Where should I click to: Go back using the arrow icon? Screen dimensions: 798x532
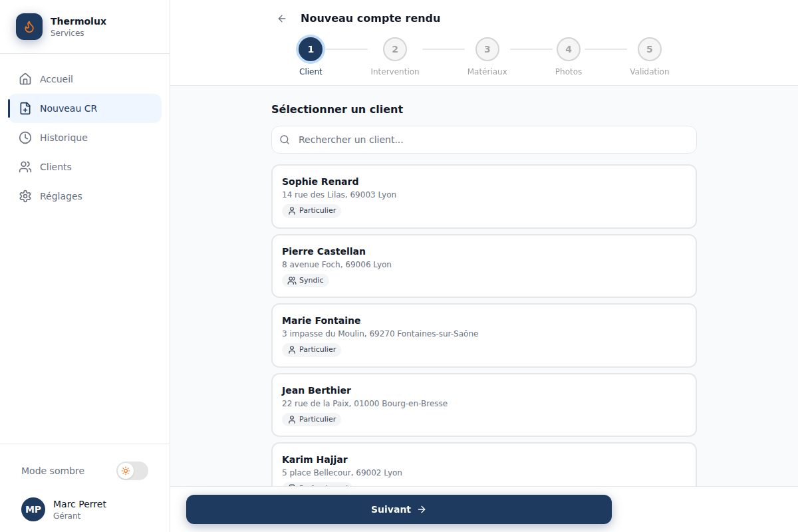282,19
